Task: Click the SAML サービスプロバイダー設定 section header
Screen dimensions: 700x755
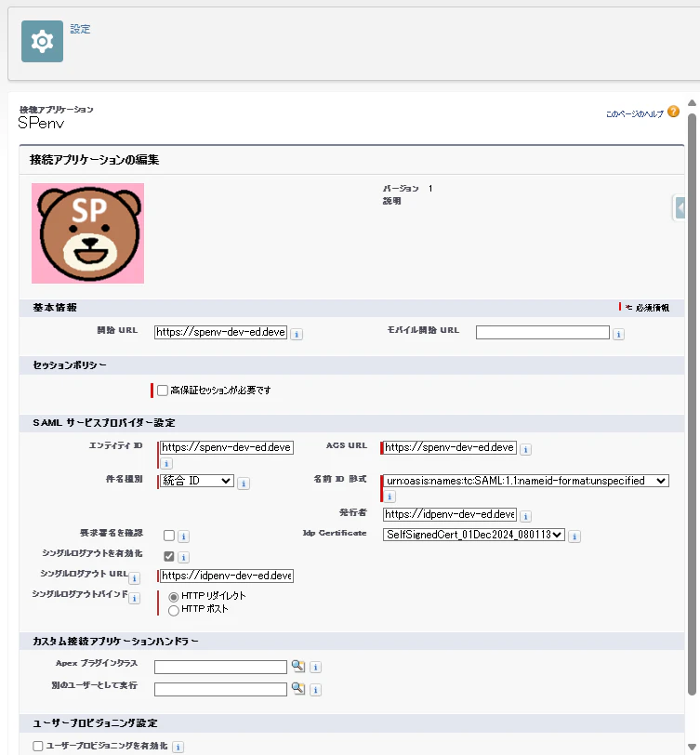Action: click(104, 423)
